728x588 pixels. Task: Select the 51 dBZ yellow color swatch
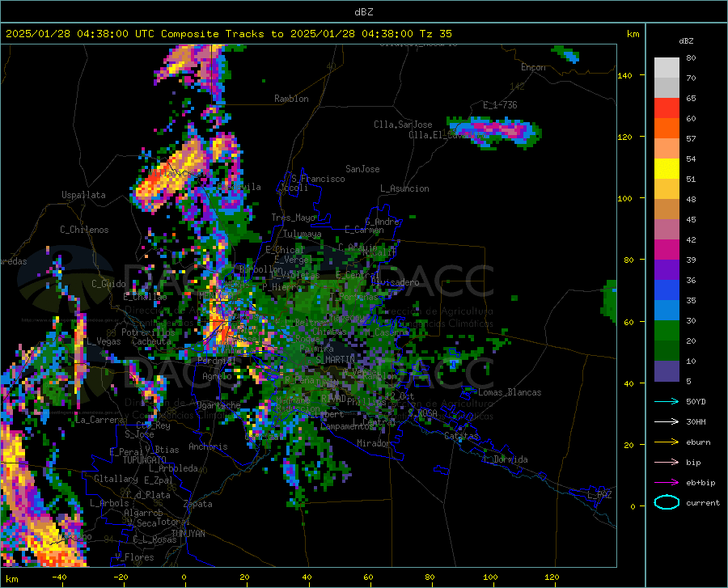tap(667, 169)
